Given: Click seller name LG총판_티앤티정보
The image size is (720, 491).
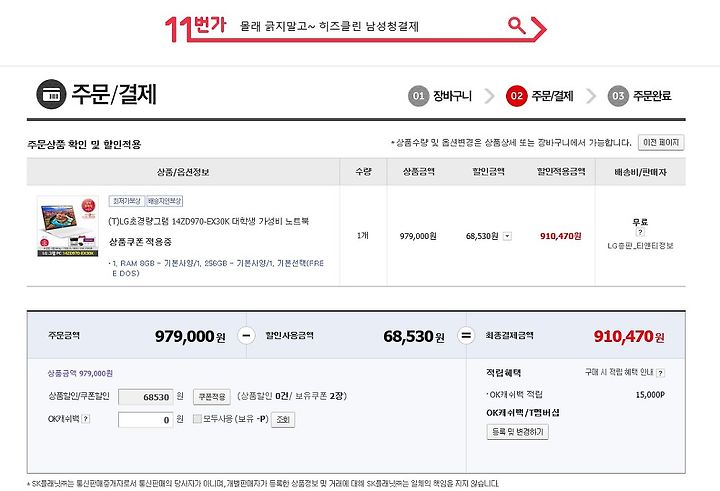Looking at the screenshot, I should [640, 246].
